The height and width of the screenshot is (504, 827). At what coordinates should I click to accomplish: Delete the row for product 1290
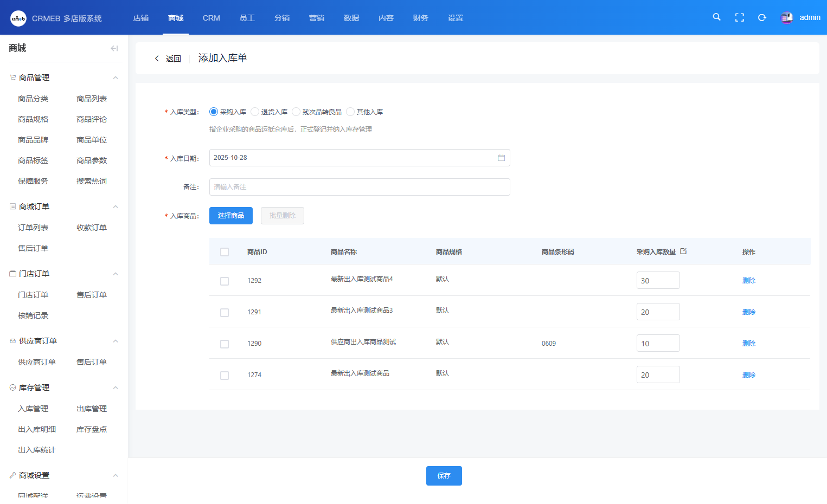coord(748,344)
